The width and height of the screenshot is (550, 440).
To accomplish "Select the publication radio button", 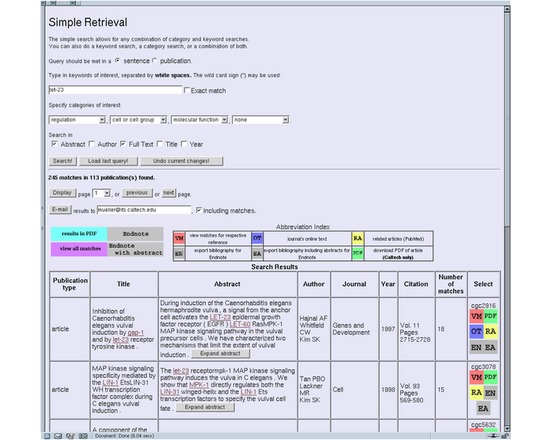I will (155, 61).
